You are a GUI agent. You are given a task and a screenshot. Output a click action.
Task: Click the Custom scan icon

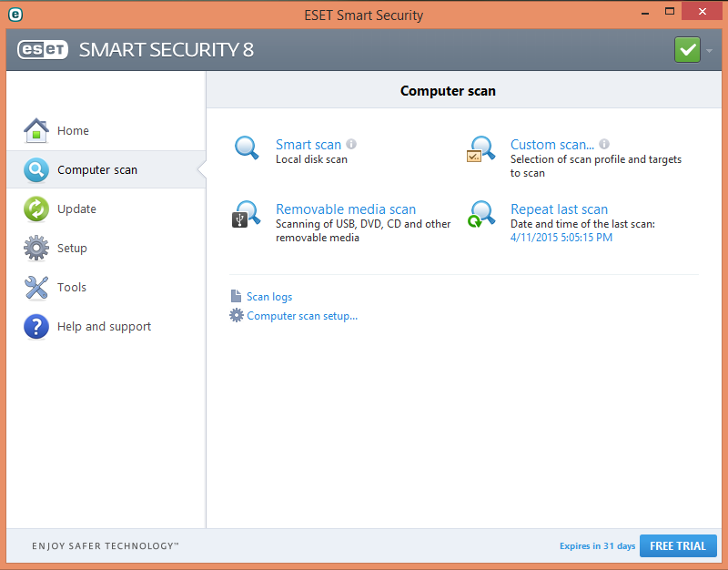(x=480, y=148)
